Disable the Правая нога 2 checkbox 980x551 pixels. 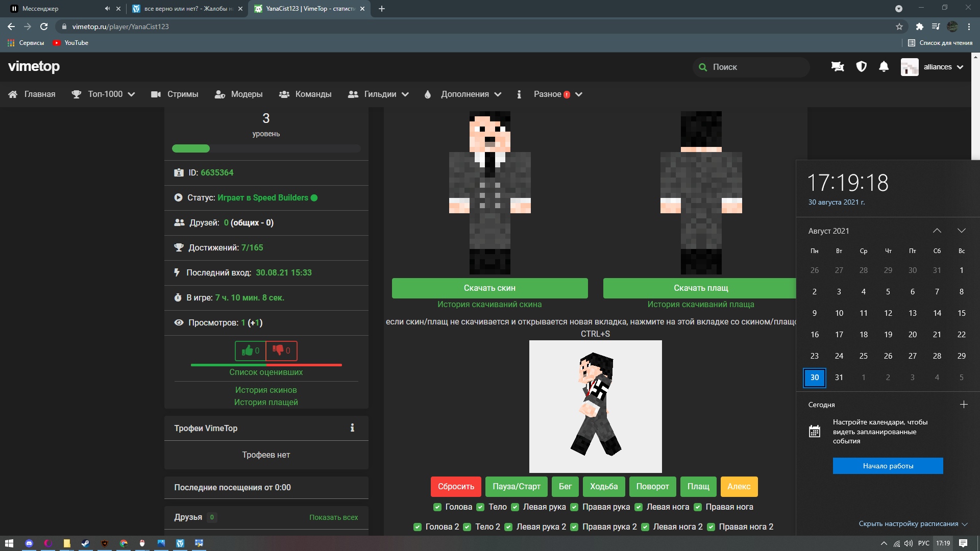click(x=711, y=527)
